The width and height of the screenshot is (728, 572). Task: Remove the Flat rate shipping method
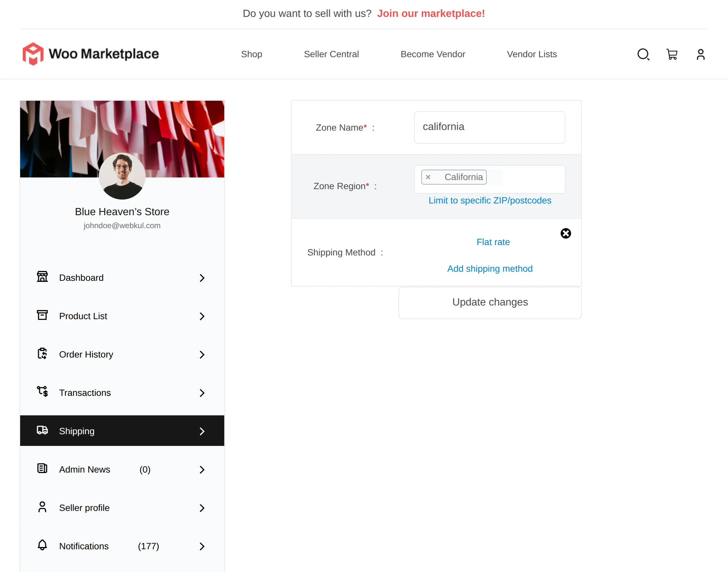click(x=565, y=233)
